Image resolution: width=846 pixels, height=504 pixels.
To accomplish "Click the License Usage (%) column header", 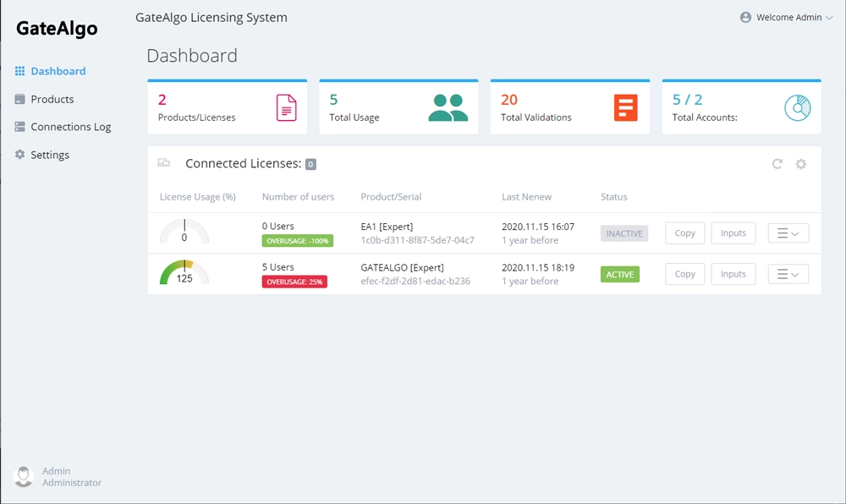I will tap(197, 197).
